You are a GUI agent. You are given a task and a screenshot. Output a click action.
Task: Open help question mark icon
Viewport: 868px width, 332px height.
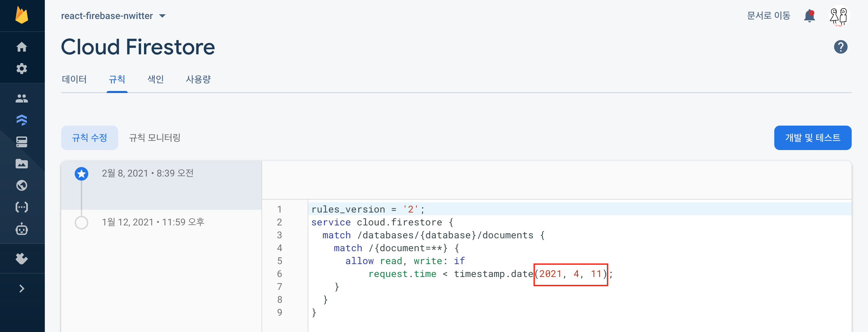click(x=841, y=47)
